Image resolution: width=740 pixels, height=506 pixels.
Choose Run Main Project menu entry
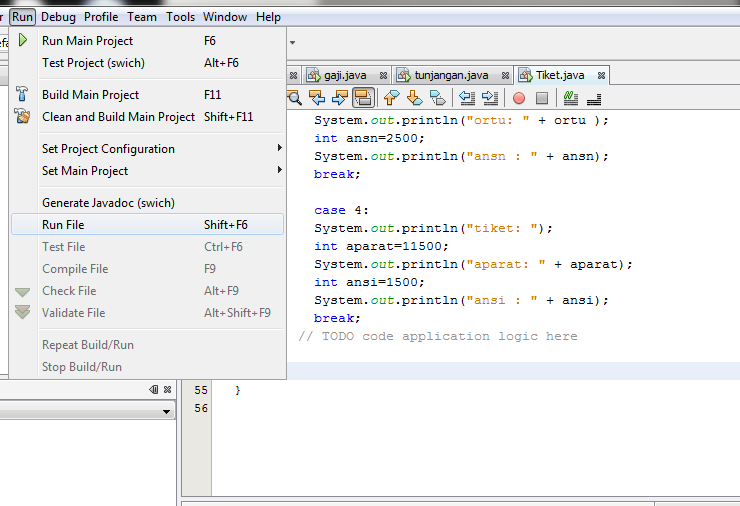point(147,41)
